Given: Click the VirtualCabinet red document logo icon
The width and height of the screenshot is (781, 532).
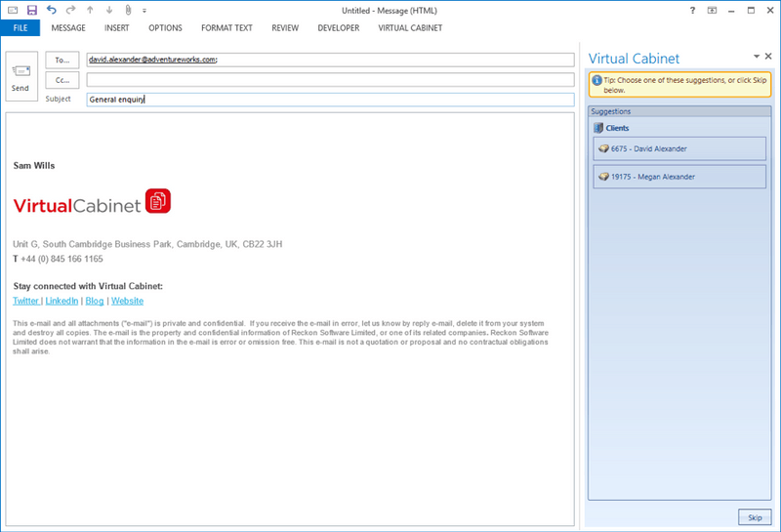Looking at the screenshot, I should pos(158,201).
